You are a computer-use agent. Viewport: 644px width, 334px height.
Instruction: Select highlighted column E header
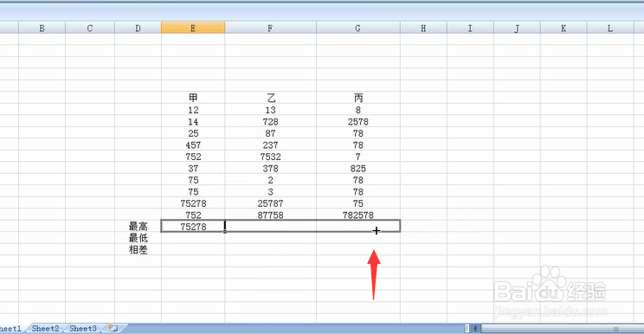(x=193, y=28)
